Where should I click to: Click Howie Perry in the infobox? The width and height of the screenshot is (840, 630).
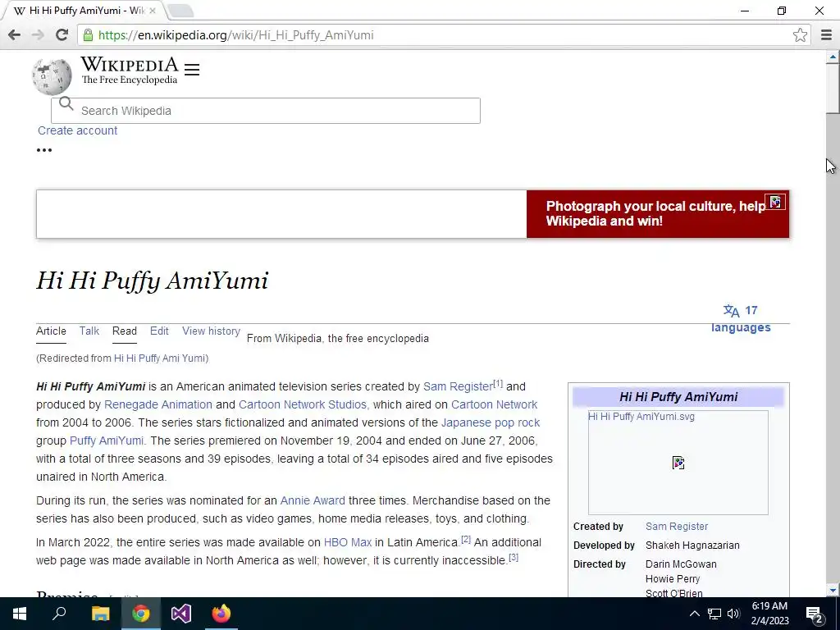tap(673, 578)
